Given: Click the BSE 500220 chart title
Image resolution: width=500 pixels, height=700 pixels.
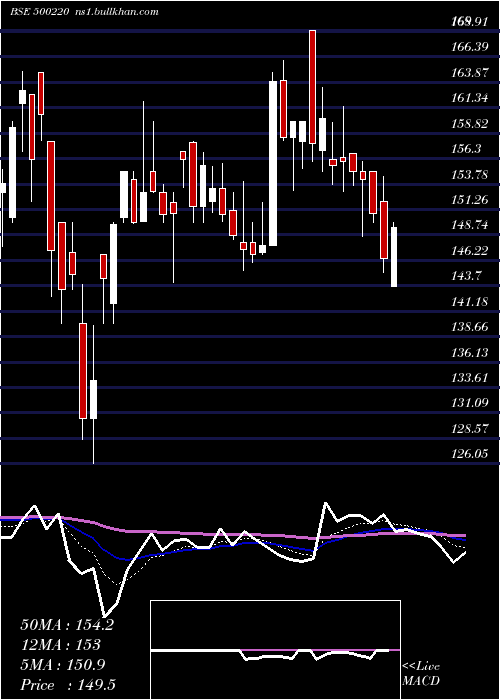Looking at the screenshot, I should point(39,12).
